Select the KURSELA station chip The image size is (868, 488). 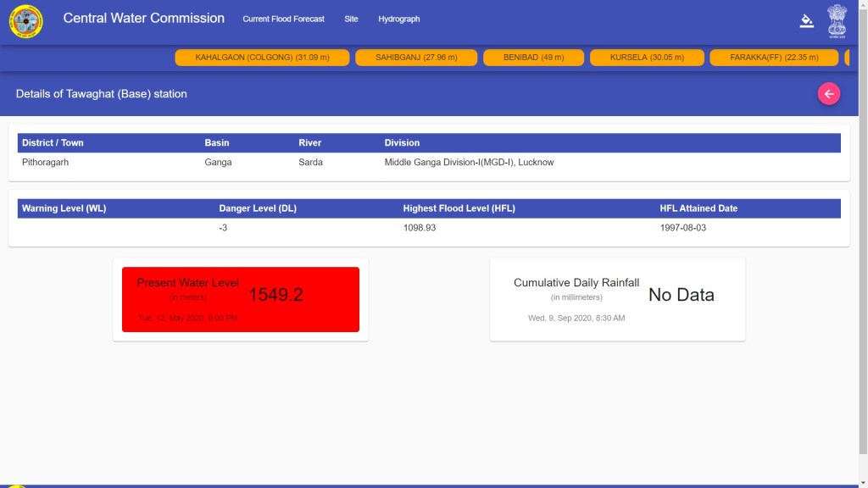(x=646, y=58)
